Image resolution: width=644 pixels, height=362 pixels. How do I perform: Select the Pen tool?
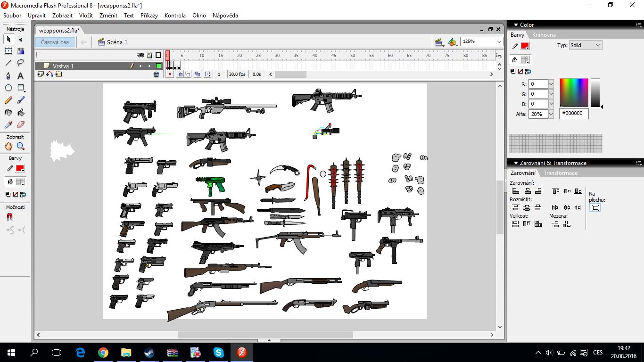click(x=8, y=75)
